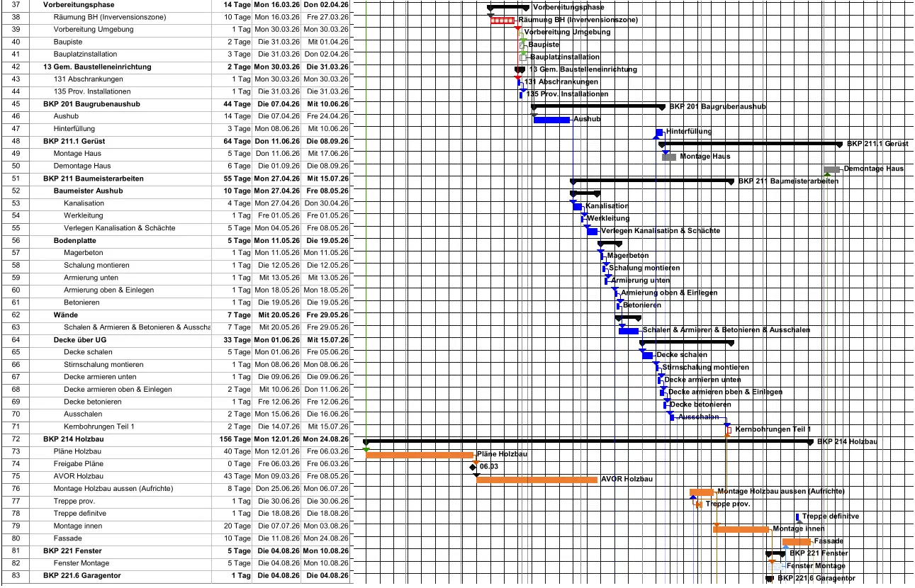Click start date Mon 27.04.26 of Baumeisterarbeiten
Viewport: 915px width, 588px height.
tap(277, 179)
